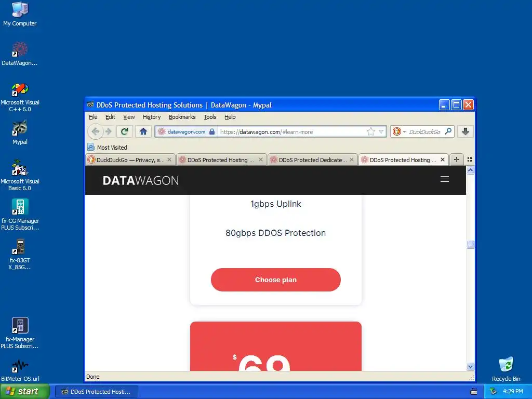Click the vertical scrollbar thumb
This screenshot has width=532, height=399.
click(470, 244)
